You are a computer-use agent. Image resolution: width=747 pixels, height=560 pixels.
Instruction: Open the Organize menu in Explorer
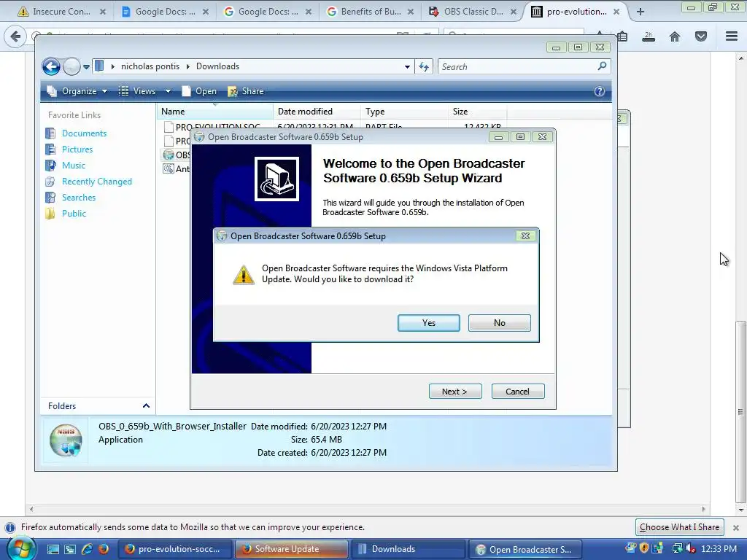tap(76, 91)
